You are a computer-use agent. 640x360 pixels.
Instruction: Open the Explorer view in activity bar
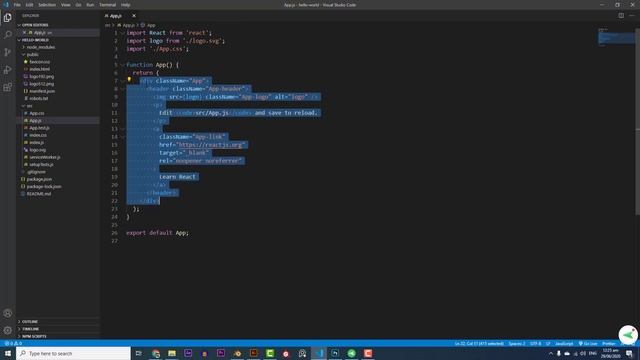pos(7,18)
